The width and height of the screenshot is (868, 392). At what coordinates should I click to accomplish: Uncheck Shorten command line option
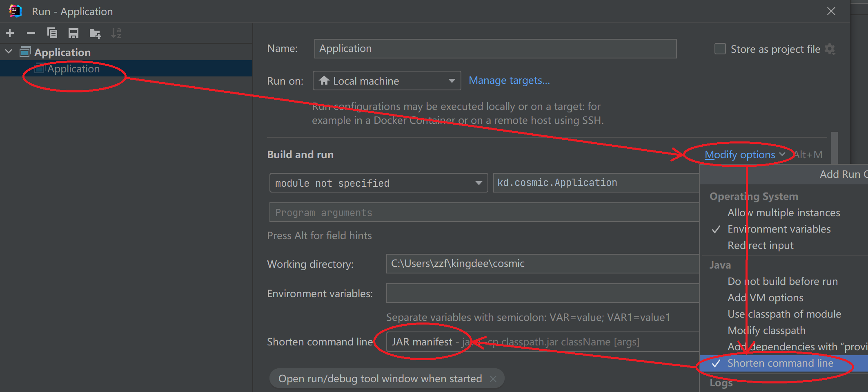pyautogui.click(x=780, y=363)
